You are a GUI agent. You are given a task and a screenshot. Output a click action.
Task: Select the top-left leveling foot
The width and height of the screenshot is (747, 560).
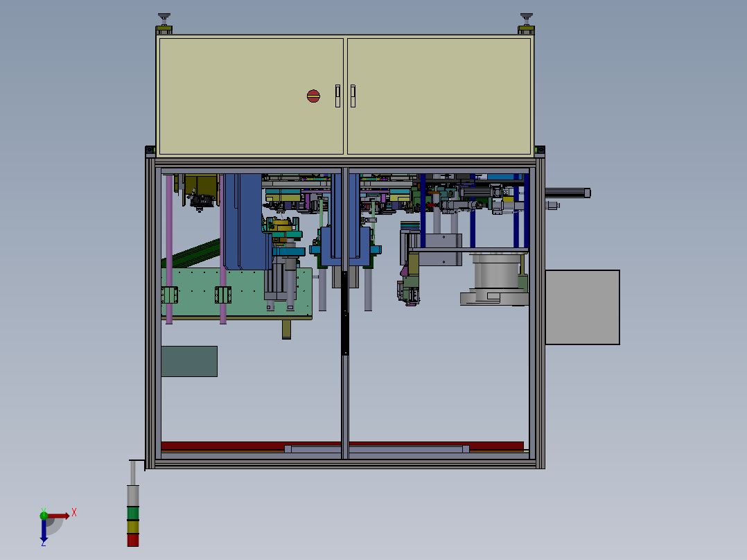click(x=164, y=19)
